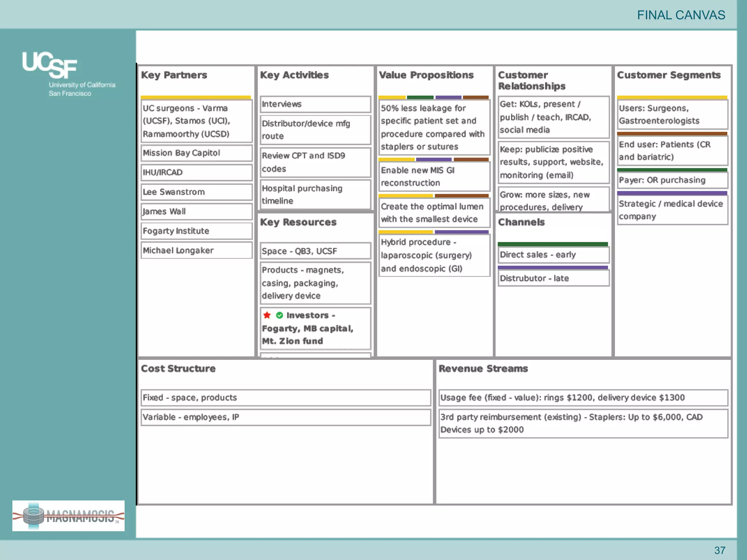Click the Magnamosis logo thumbnail
The image size is (747, 560).
pos(69,516)
